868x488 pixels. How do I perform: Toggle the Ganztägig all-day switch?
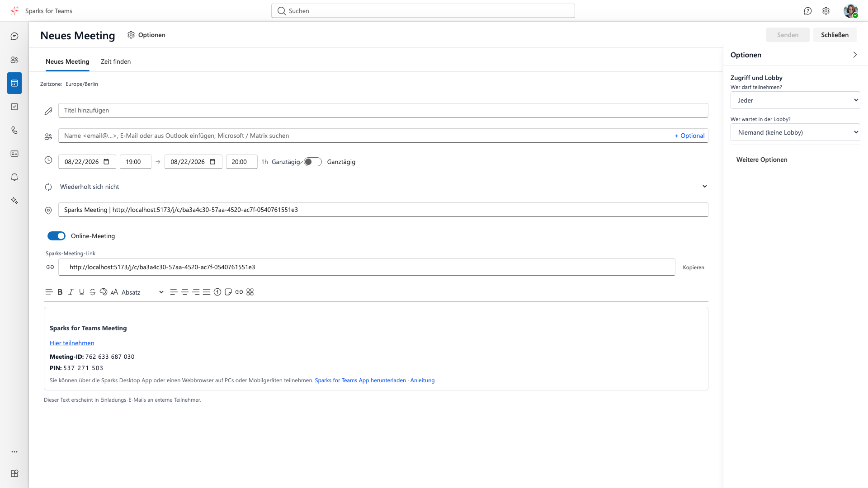click(312, 162)
